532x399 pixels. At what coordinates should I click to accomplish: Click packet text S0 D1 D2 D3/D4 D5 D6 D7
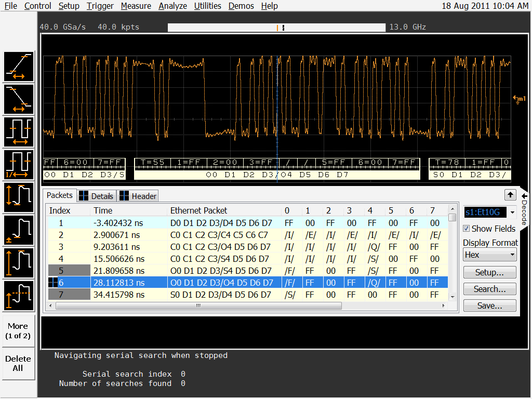(x=220, y=295)
